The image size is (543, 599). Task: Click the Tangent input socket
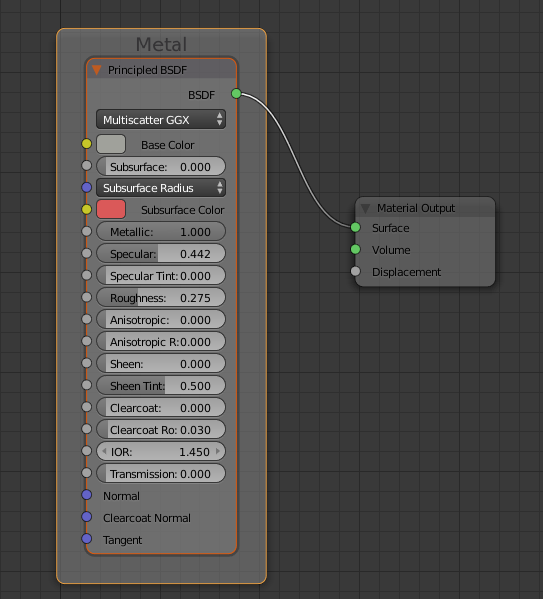click(x=87, y=539)
